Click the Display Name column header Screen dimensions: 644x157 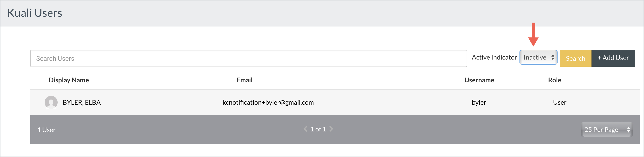69,80
